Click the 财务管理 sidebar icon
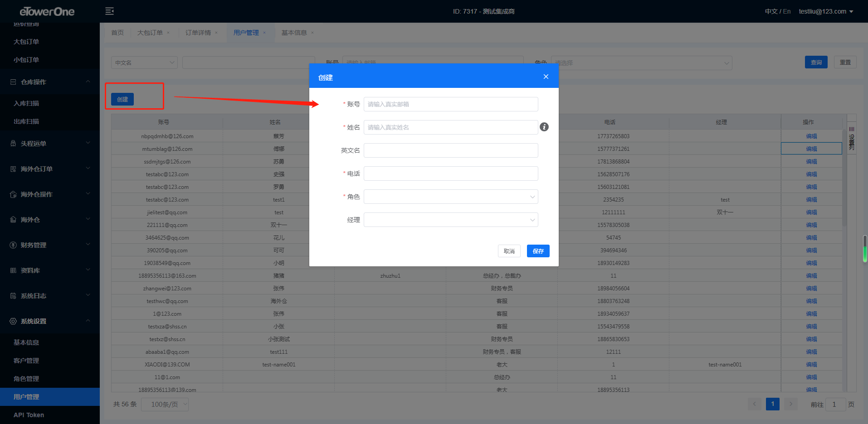Image resolution: width=868 pixels, height=424 pixels. click(13, 245)
